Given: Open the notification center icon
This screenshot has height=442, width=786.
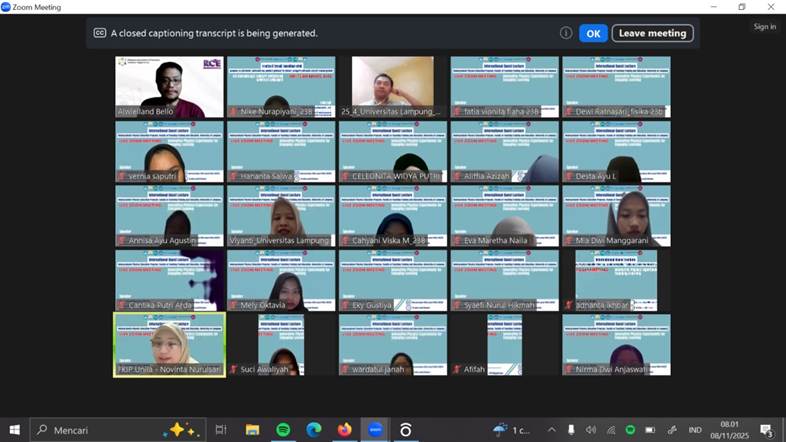Looking at the screenshot, I should tap(766, 429).
